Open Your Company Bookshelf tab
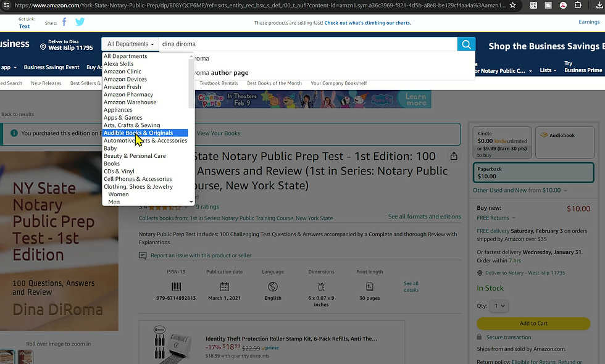 click(x=339, y=83)
